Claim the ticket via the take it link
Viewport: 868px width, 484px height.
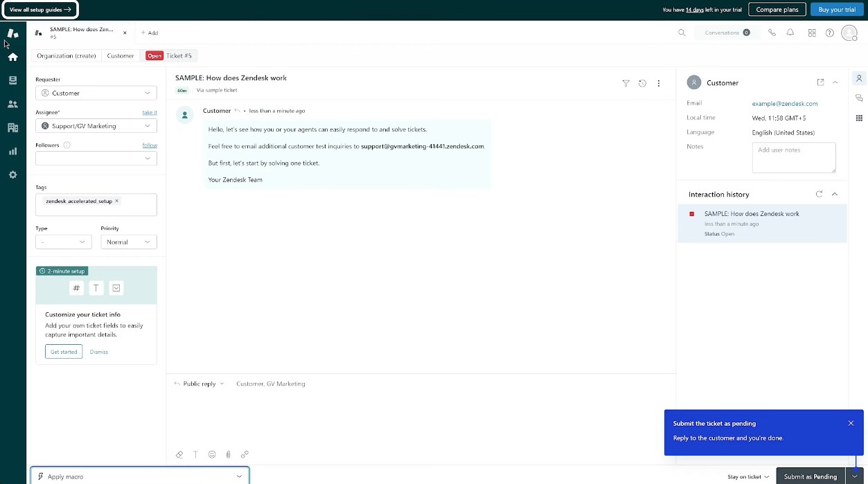pyautogui.click(x=149, y=111)
